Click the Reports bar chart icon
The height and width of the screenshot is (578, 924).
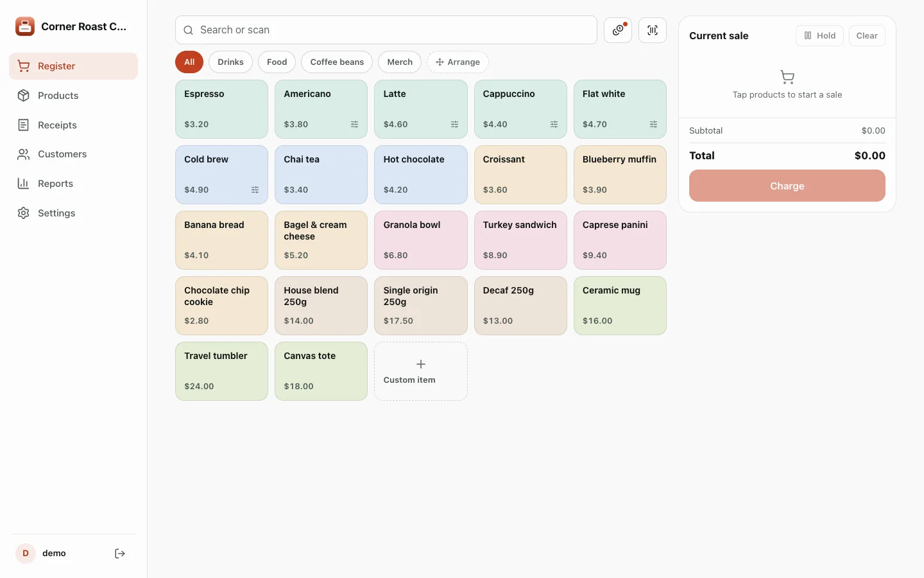24,184
